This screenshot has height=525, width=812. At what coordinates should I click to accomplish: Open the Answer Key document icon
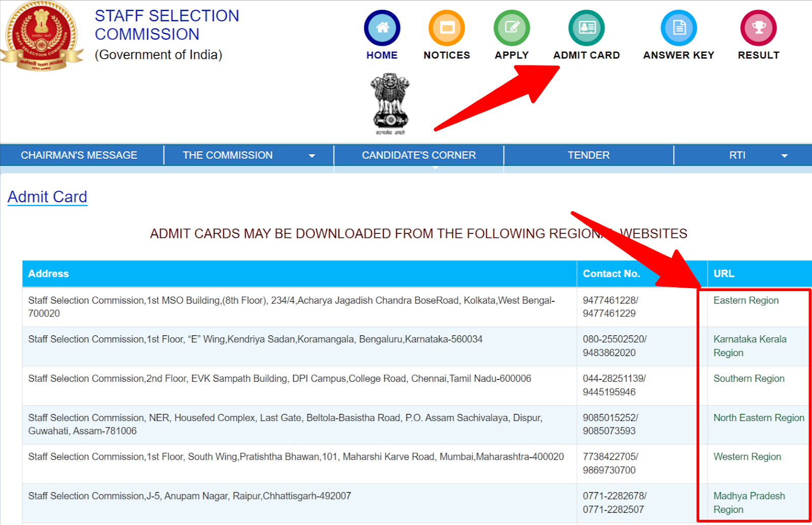[x=679, y=28]
